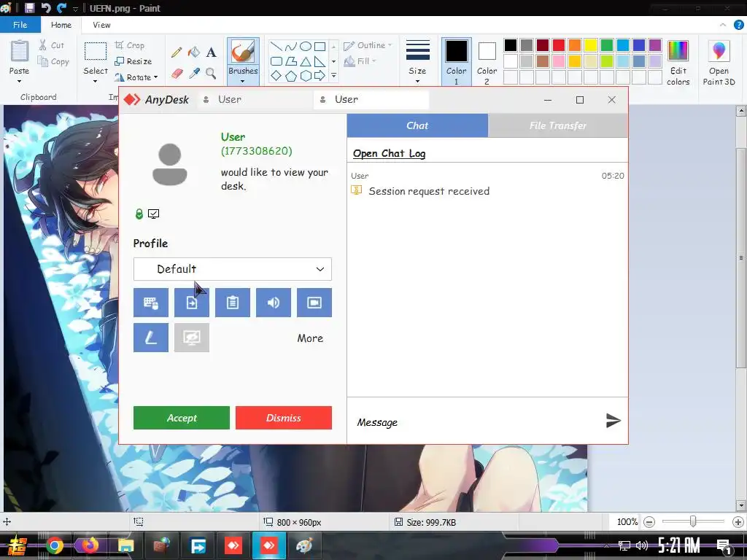Click Paint zoom out minus button
The width and height of the screenshot is (747, 560).
tap(649, 522)
